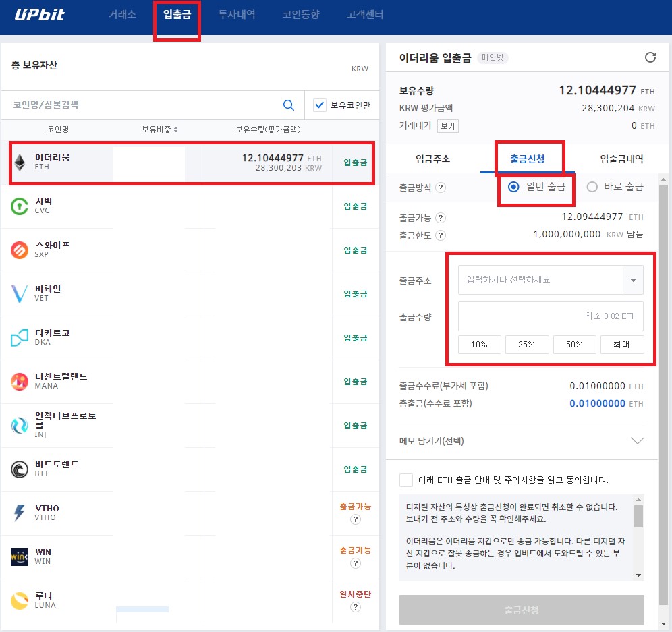Open the 거래소 menu

click(122, 15)
